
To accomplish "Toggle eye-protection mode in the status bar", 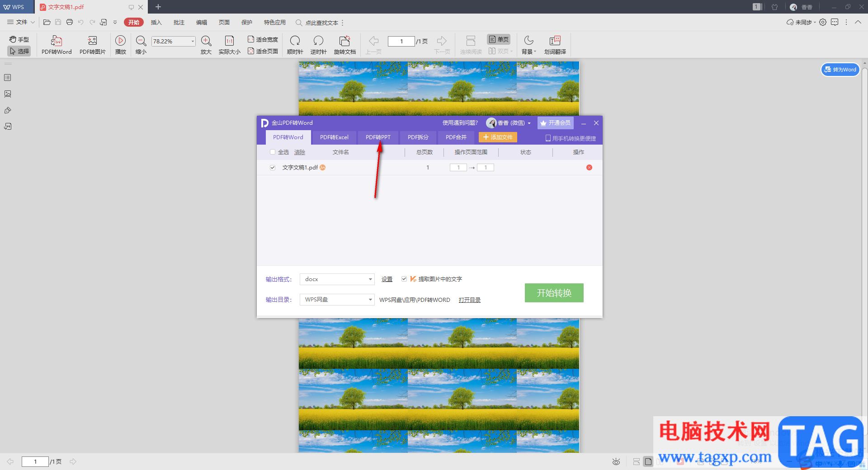I will pos(616,461).
